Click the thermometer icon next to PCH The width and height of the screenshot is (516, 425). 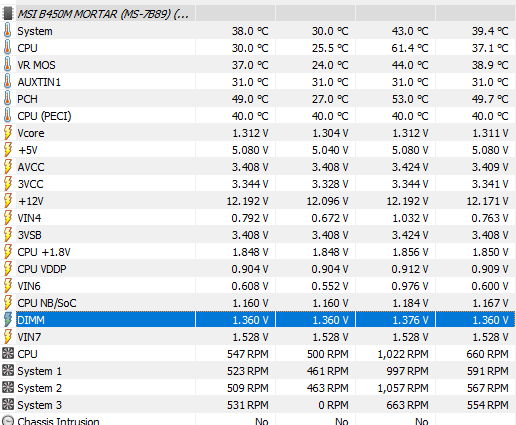pyautogui.click(x=7, y=99)
